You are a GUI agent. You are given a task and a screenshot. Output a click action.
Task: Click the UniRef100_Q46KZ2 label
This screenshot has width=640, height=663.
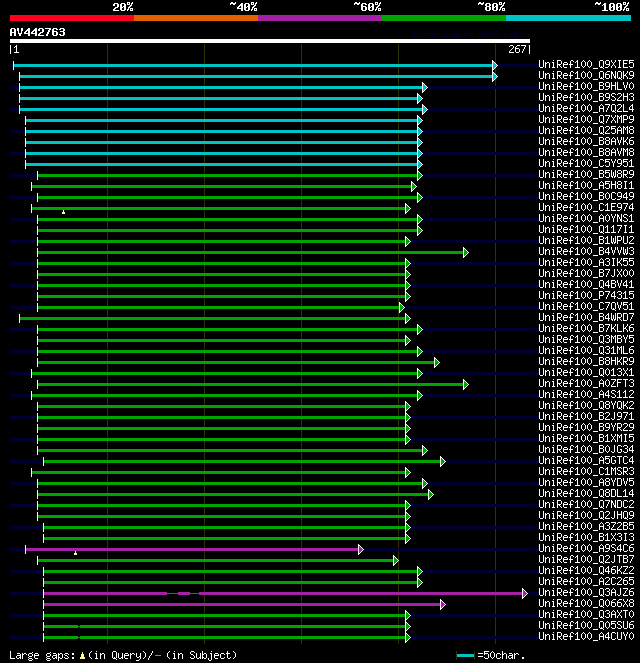(x=586, y=570)
